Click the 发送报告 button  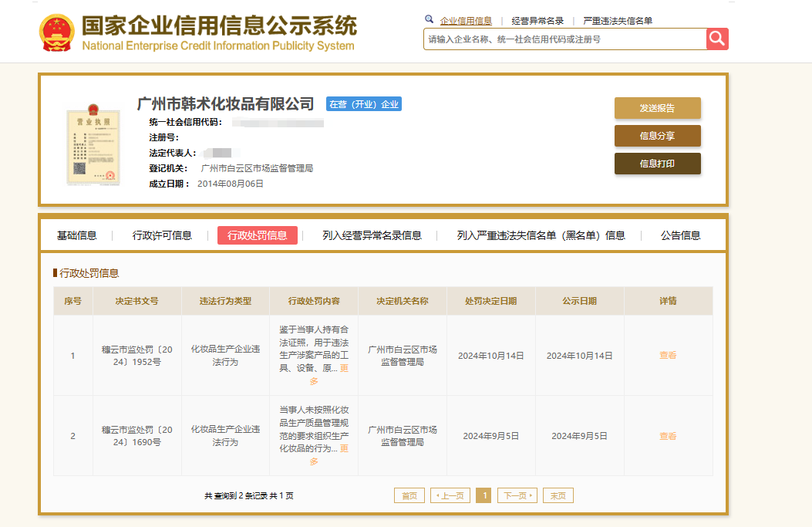tap(657, 108)
